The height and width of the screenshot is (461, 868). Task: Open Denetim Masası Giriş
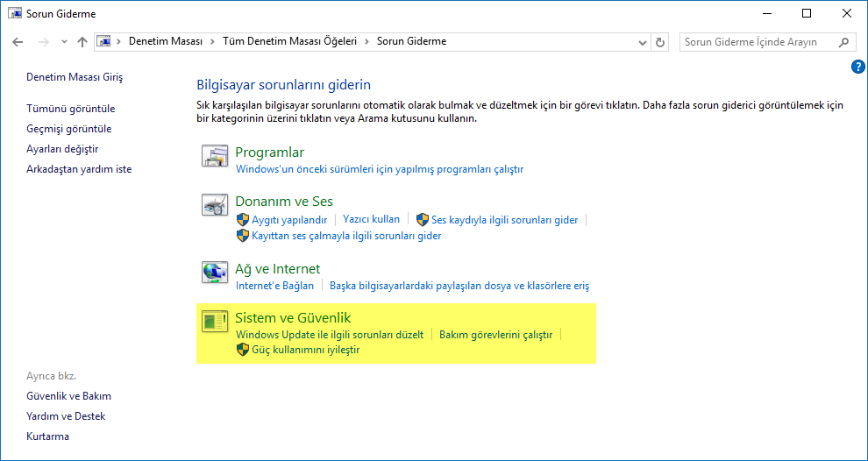75,77
